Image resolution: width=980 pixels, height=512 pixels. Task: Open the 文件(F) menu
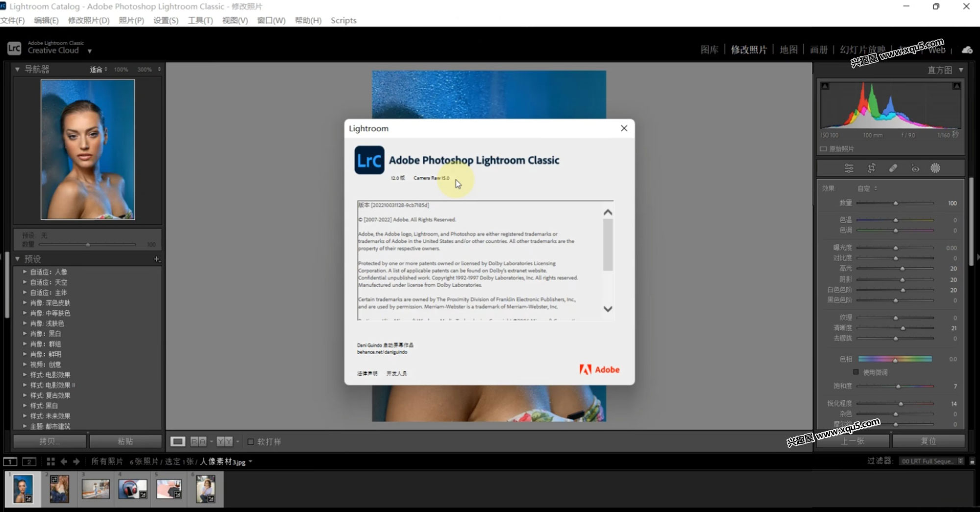(x=13, y=20)
